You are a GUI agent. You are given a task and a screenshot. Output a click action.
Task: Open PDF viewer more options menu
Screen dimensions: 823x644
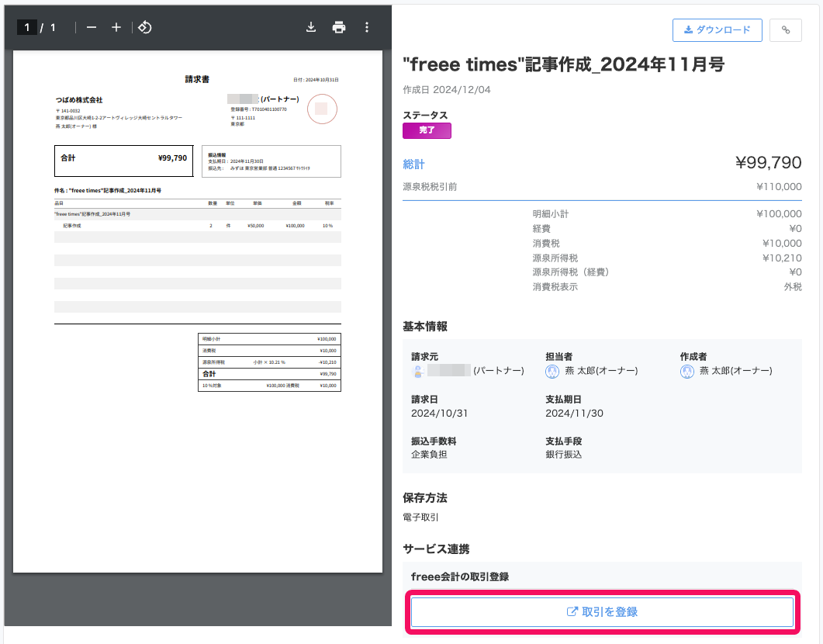[x=367, y=27]
